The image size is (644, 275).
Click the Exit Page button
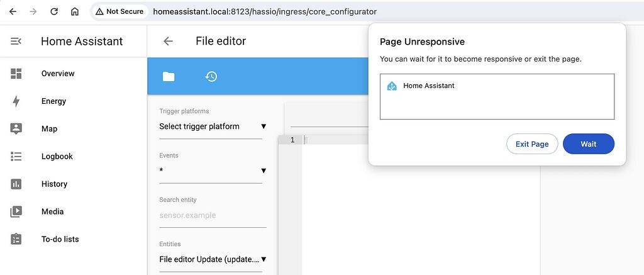532,144
